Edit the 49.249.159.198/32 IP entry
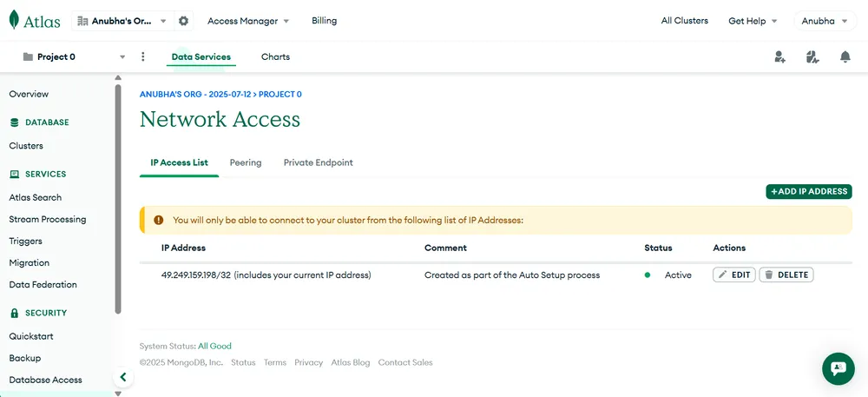Viewport: 868px width, 397px height. click(x=733, y=275)
